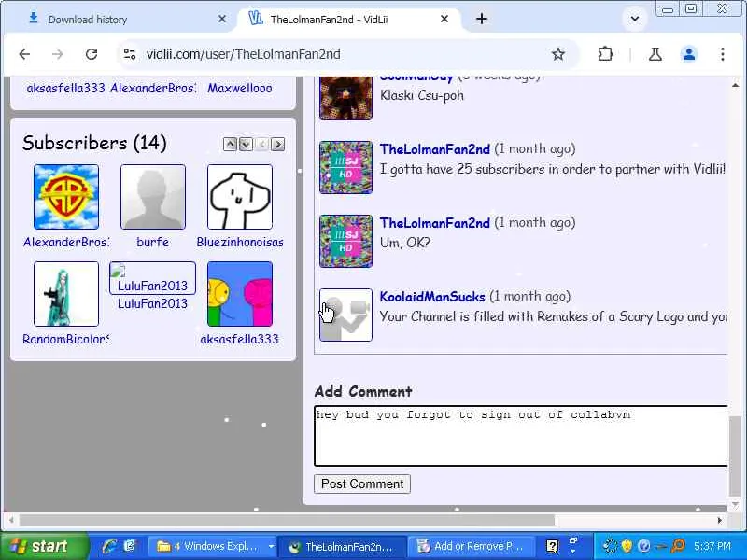747x560 pixels.
Task: Close the TheLolmanFan2nd VidLii tab
Action: pyautogui.click(x=444, y=19)
